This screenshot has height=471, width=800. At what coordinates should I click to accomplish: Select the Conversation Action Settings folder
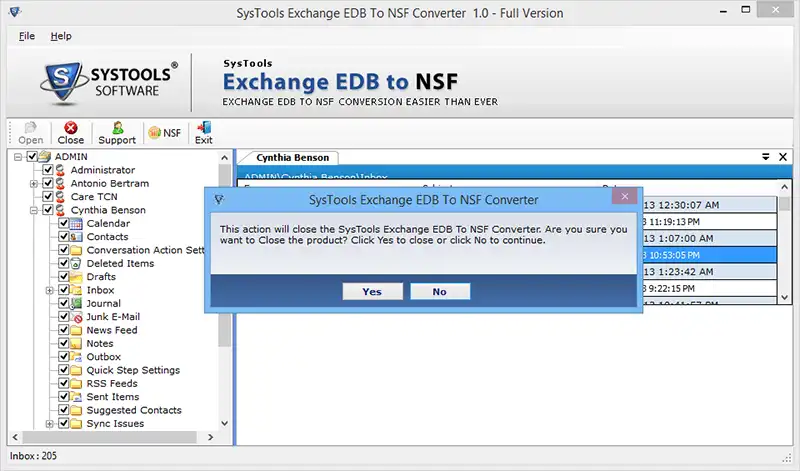[x=145, y=250]
